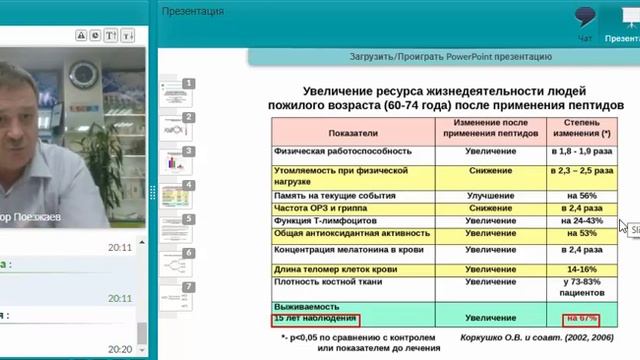
Task: Increase text size with the T-up icon
Action: (111, 36)
